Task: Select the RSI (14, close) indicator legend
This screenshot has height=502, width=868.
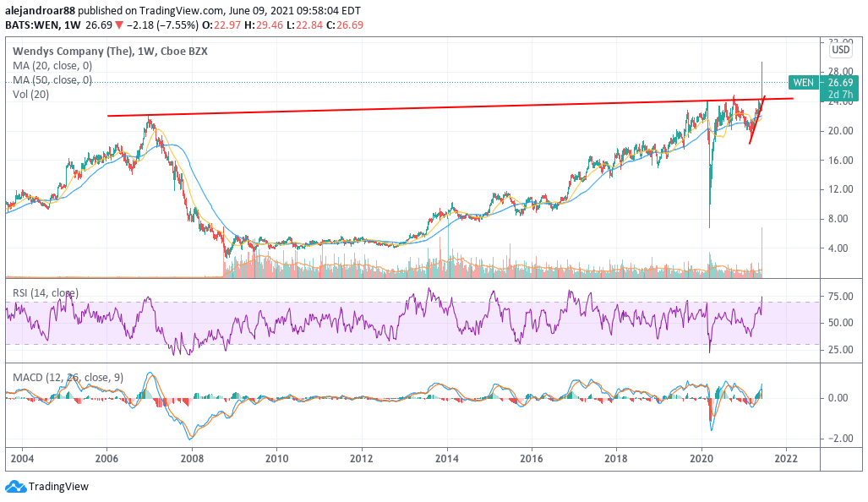Action: pyautogui.click(x=46, y=292)
